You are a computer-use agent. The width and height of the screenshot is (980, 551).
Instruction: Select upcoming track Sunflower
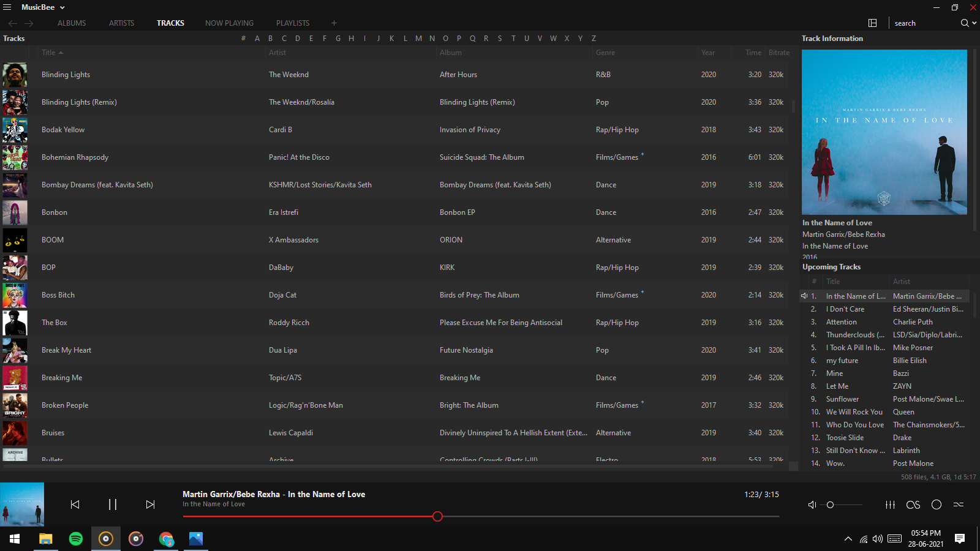coord(884,399)
